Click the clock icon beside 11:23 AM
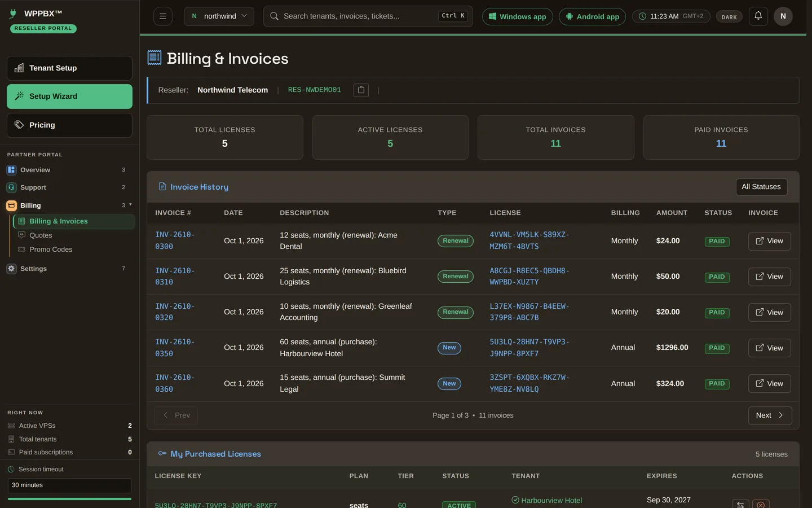Screen dimensions: 812x508 pos(642,16)
